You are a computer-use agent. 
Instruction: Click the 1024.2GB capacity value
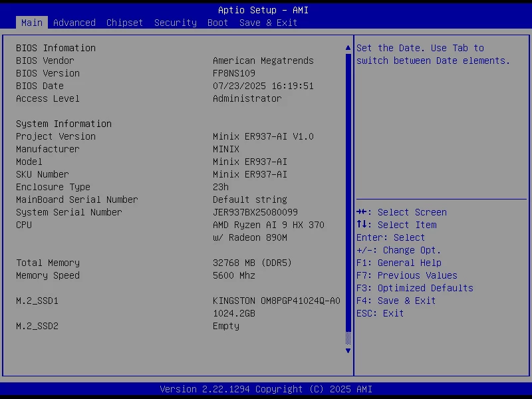coord(234,313)
